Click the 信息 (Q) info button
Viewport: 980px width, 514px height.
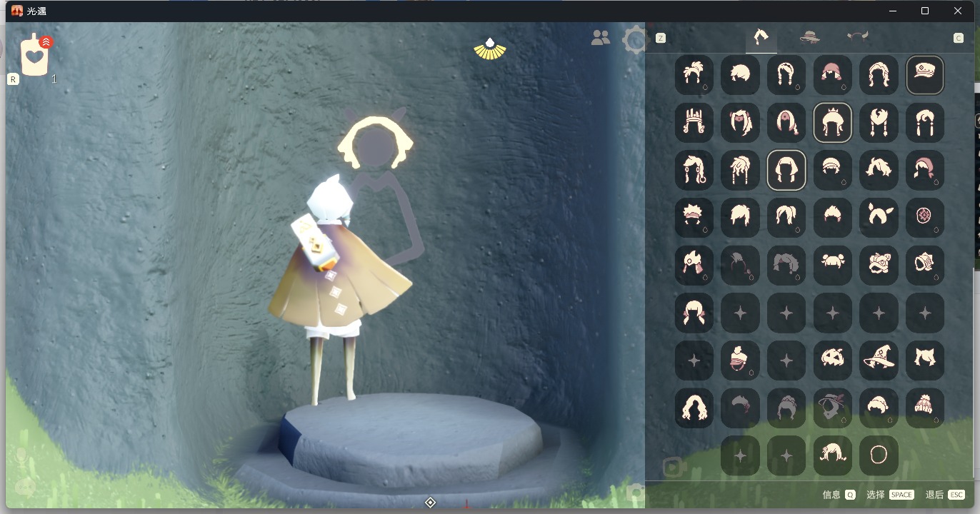[839, 494]
